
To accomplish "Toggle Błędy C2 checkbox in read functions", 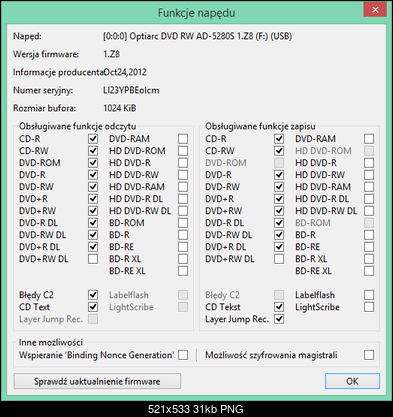I will (93, 295).
